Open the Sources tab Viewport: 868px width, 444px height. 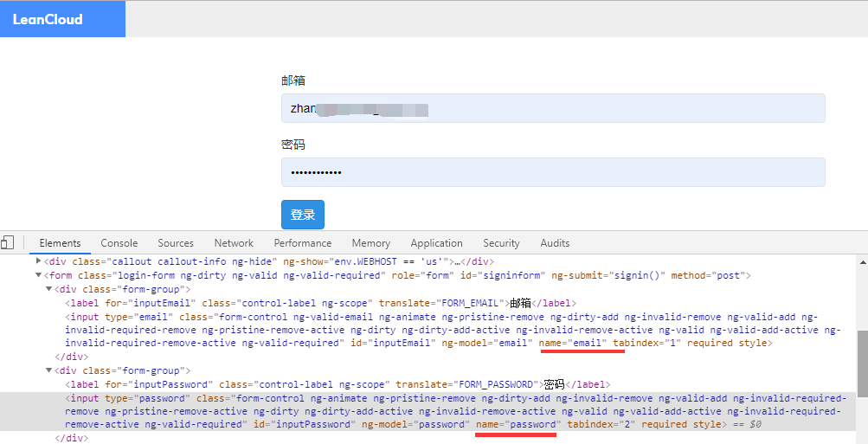pos(176,243)
